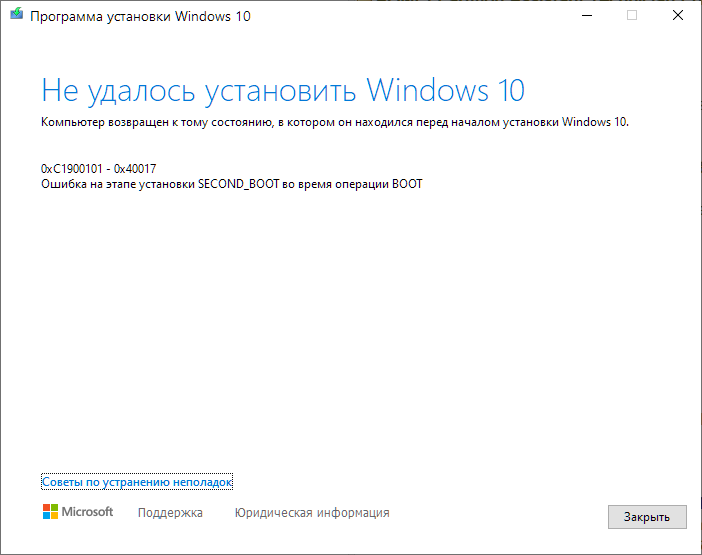Image resolution: width=702 pixels, height=555 pixels.
Task: Open the Советы по устранению неполадок link
Action: (x=137, y=482)
